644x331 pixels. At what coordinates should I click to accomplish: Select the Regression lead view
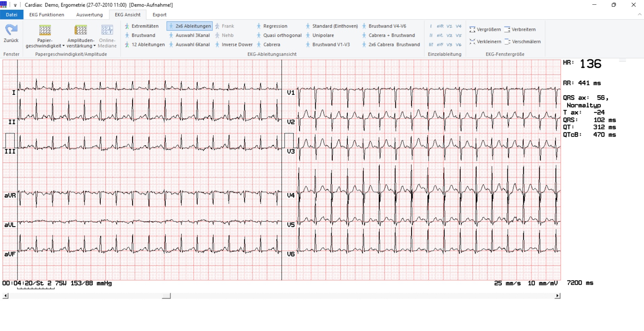pos(272,26)
